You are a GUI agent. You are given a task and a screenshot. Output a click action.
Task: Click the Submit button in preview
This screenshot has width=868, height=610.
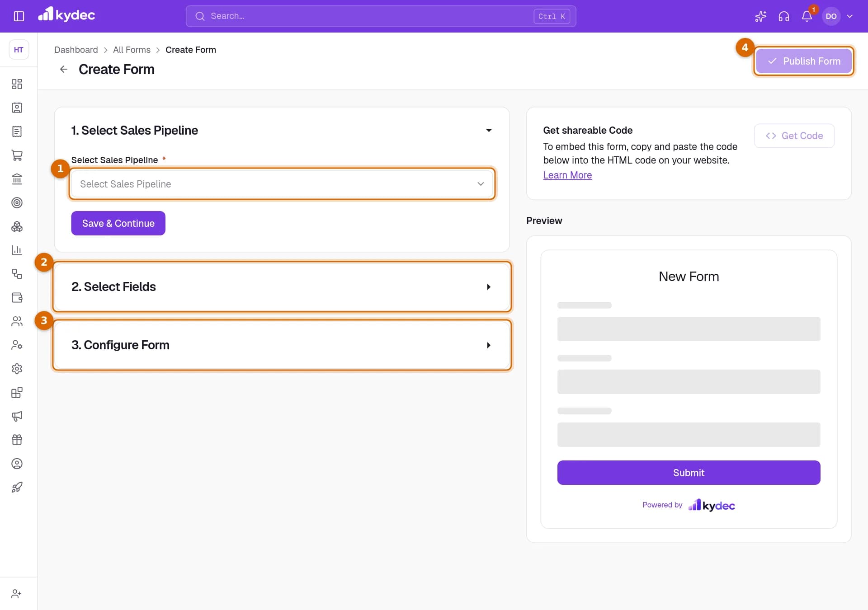[x=689, y=473]
